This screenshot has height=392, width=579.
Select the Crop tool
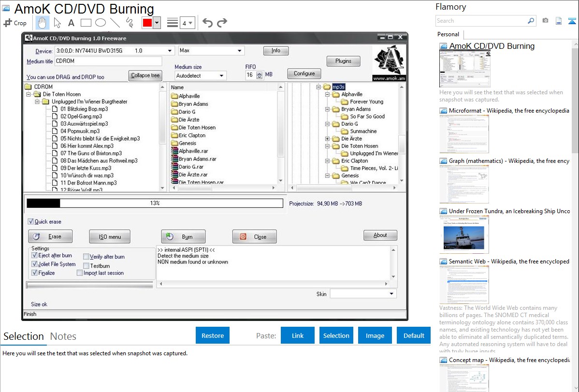point(15,23)
